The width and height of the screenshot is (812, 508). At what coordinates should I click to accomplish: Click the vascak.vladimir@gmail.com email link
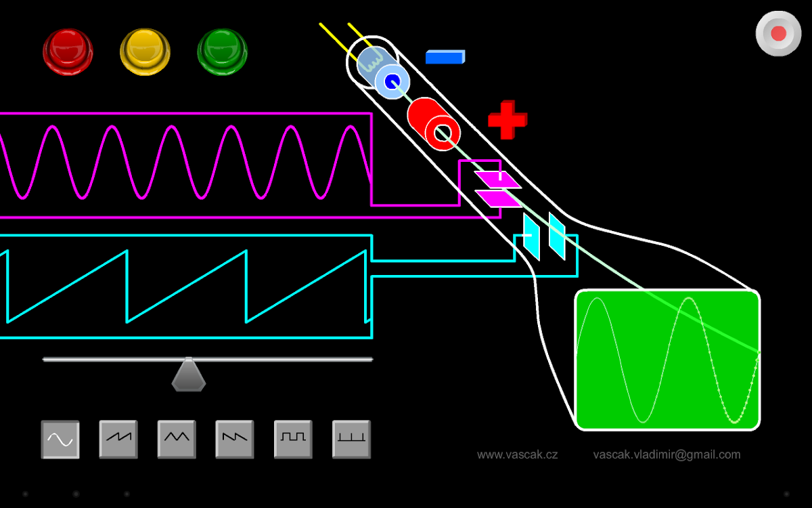(x=667, y=455)
